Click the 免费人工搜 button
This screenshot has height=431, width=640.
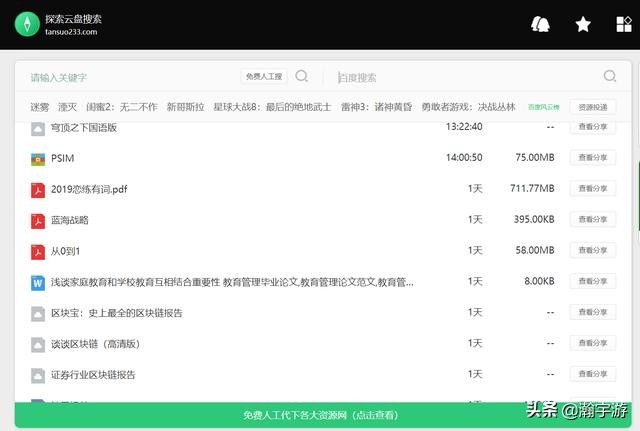tap(264, 76)
